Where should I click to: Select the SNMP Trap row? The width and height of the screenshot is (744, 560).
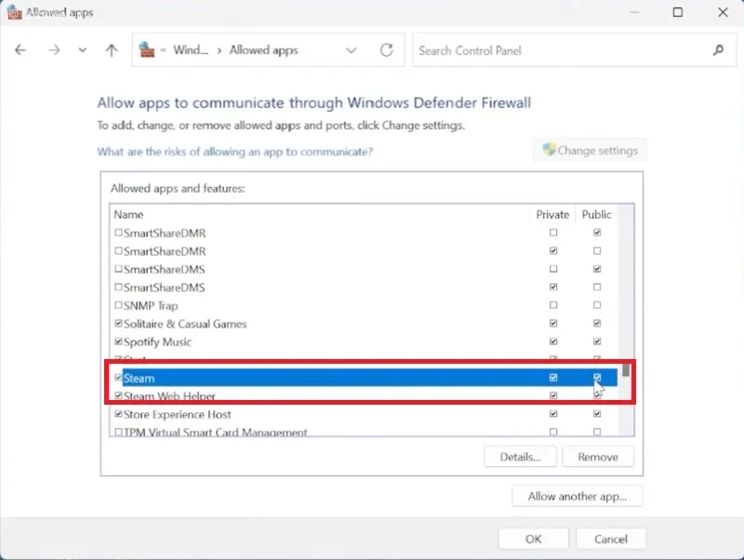365,305
